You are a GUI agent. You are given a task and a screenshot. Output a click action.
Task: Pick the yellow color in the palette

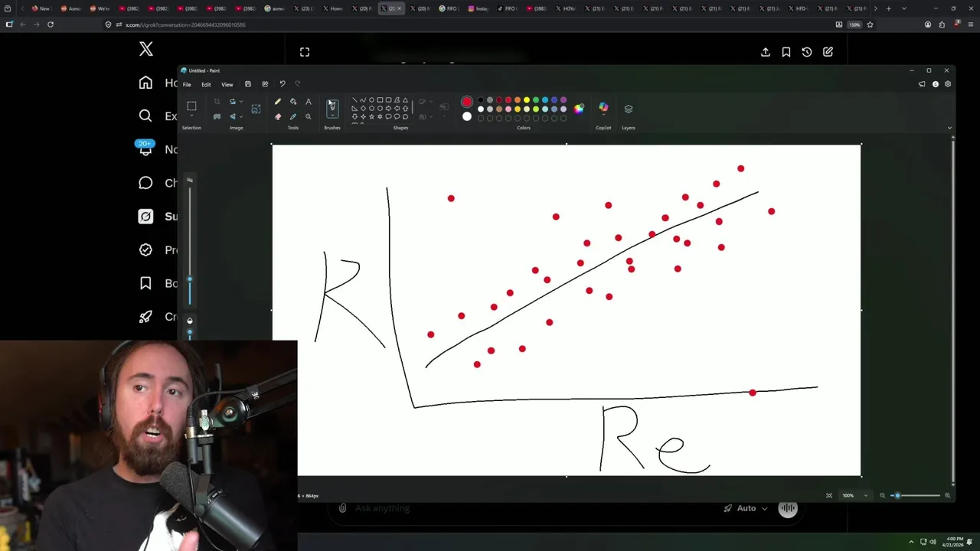[x=527, y=99]
